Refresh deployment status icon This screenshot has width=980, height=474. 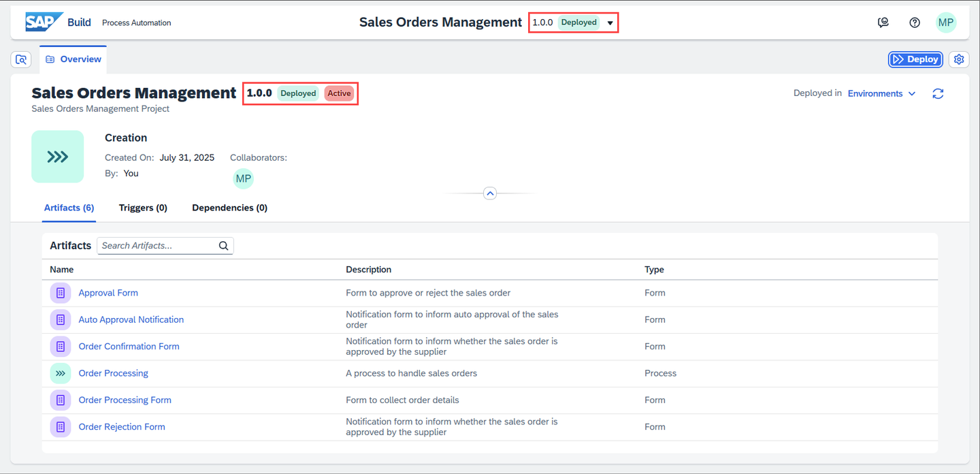point(938,93)
